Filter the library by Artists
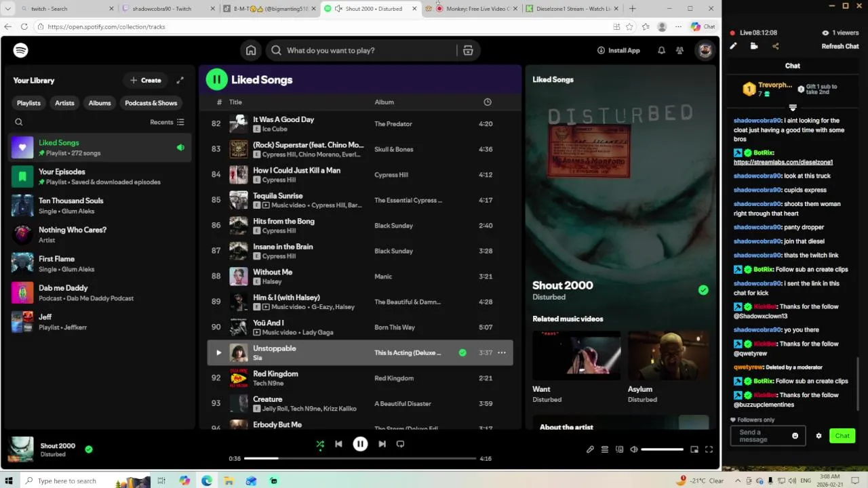 [64, 103]
